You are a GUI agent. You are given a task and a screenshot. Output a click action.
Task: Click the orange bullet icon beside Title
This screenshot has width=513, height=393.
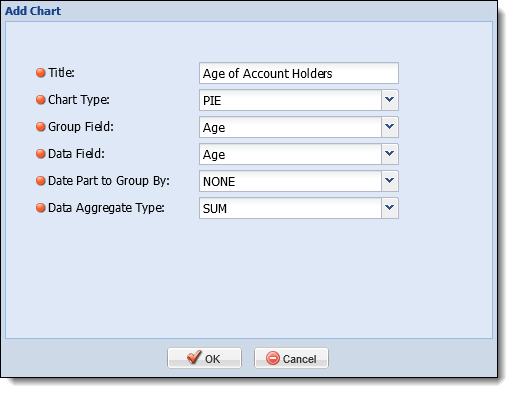41,73
